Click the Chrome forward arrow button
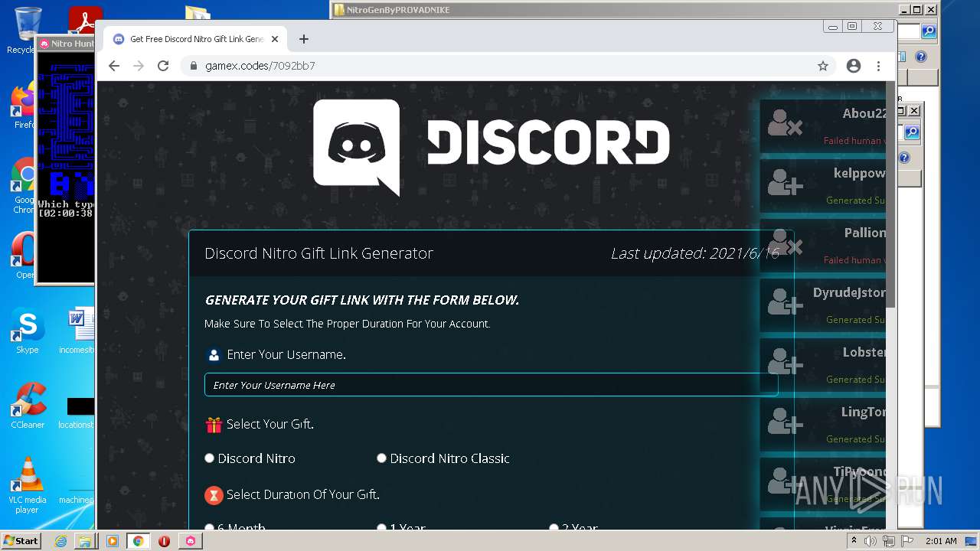980x551 pixels. click(139, 66)
